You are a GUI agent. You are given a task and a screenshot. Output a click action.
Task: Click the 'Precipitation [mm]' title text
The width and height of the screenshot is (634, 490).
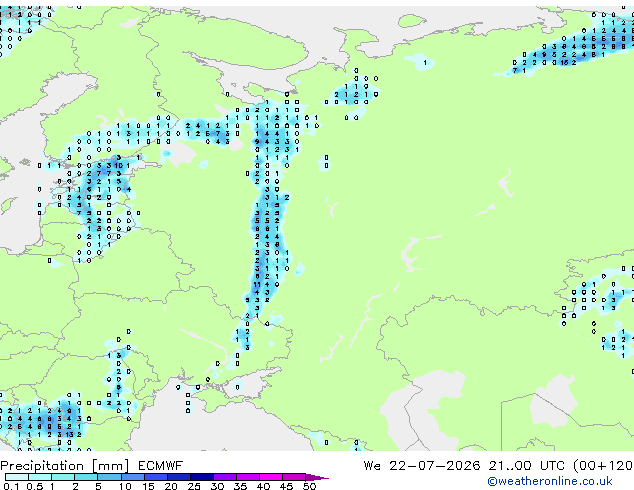coord(65,466)
